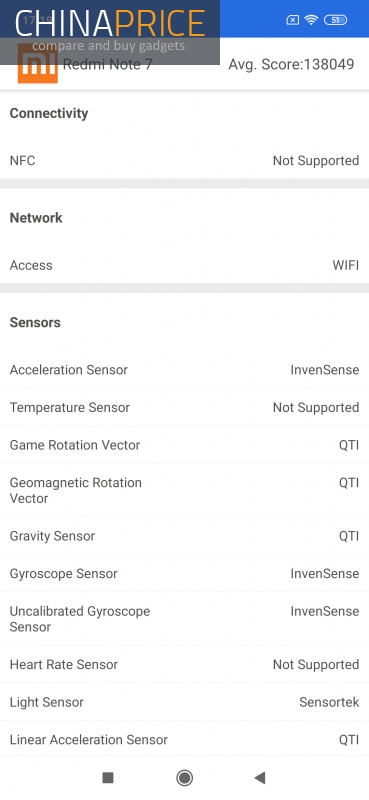Tap the Network section header

tap(36, 218)
